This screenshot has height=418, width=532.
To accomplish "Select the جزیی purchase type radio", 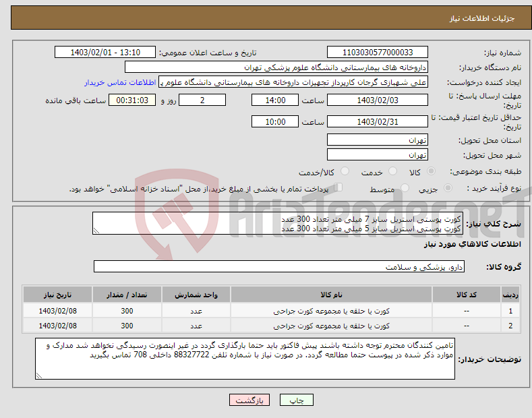I will click(x=448, y=187).
